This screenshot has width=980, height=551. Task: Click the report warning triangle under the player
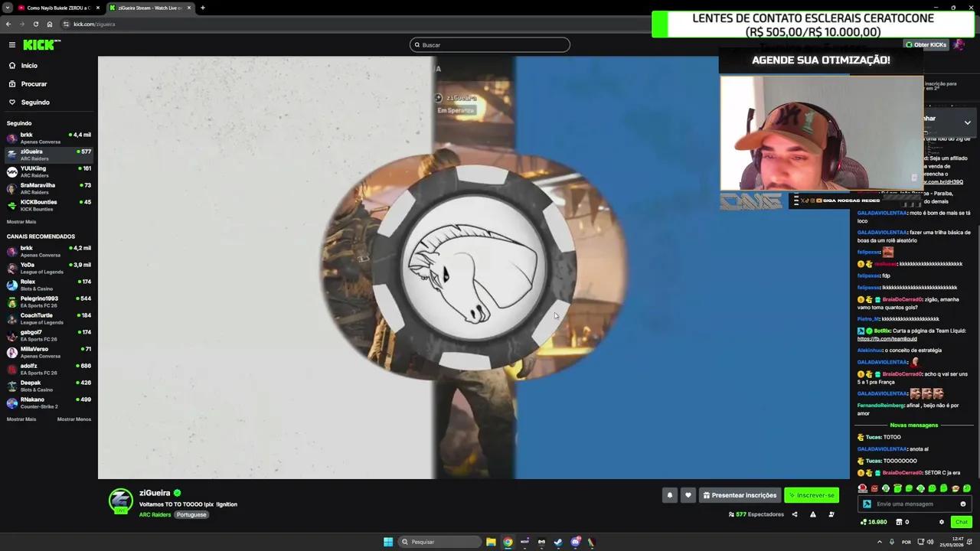[x=813, y=514]
